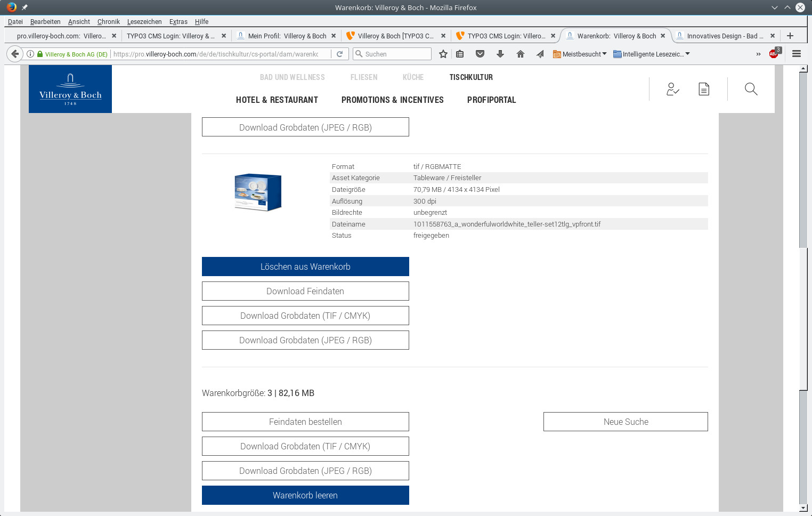
Task: Open a new tab with plus button
Action: click(790, 36)
